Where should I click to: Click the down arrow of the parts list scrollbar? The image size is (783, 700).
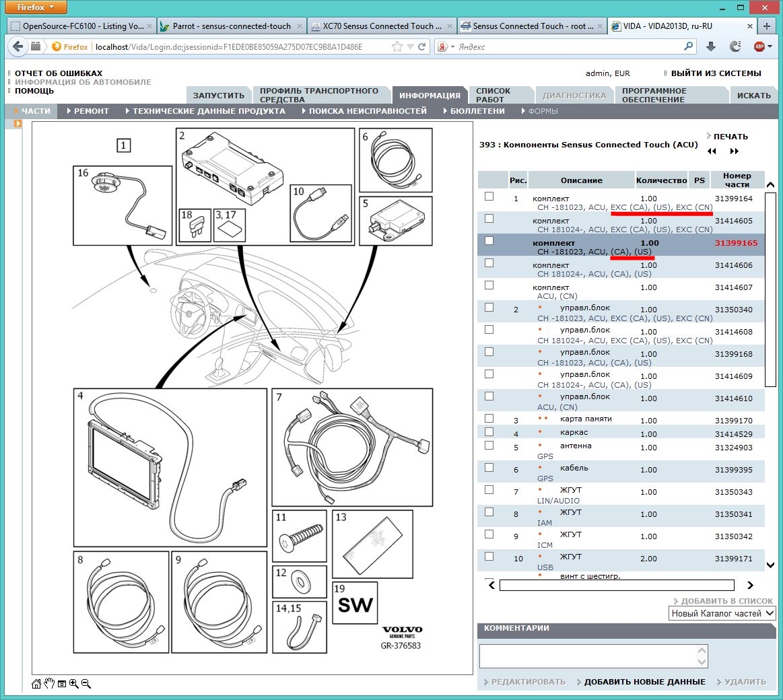770,565
